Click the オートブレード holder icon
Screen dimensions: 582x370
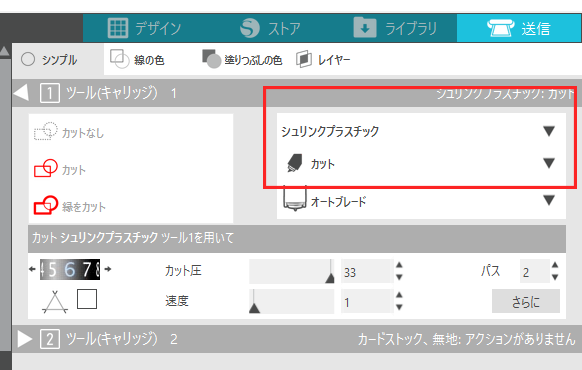(295, 199)
